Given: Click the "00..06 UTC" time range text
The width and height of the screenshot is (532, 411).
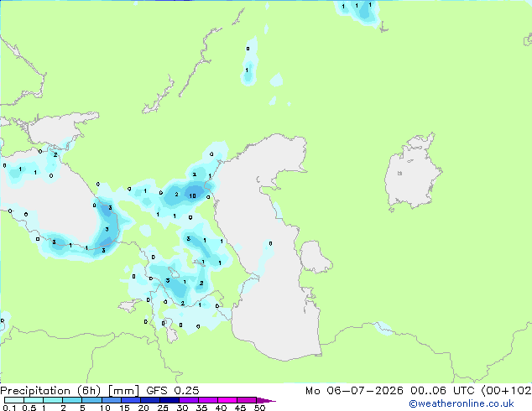Looking at the screenshot, I should (x=442, y=391).
